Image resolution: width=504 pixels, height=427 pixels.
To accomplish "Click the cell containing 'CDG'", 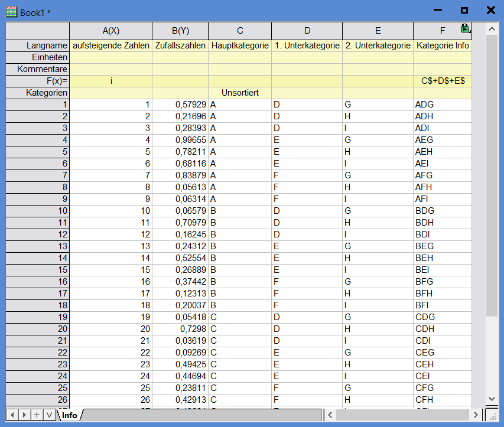I will click(443, 317).
